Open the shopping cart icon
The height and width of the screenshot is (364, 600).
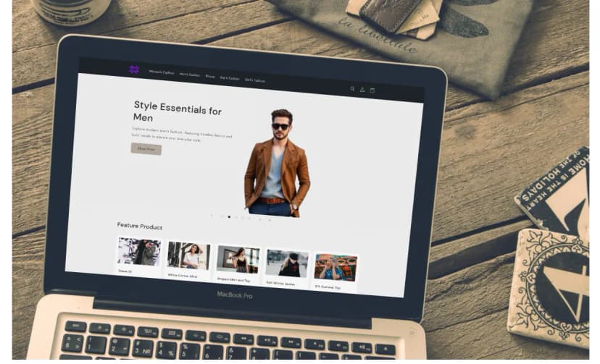pos(372,90)
